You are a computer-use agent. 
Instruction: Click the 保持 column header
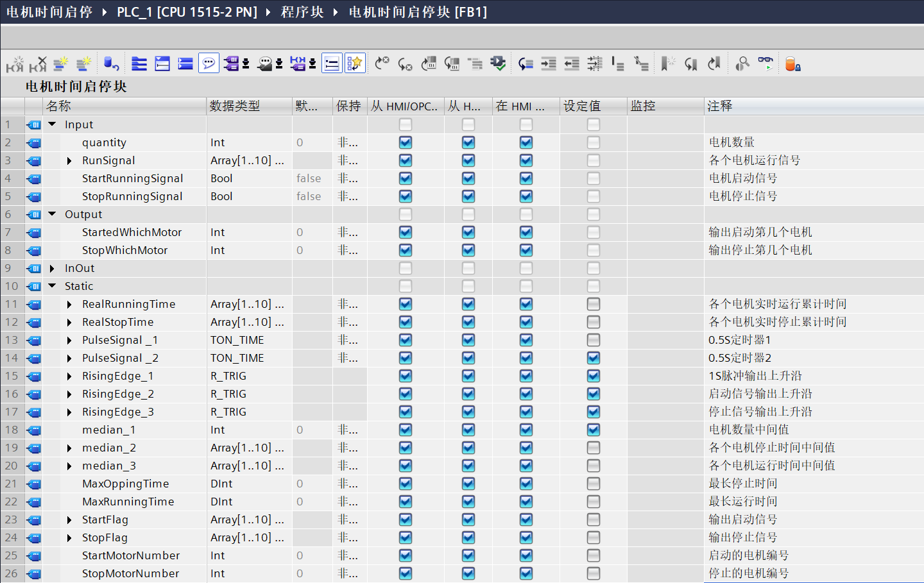click(x=350, y=106)
